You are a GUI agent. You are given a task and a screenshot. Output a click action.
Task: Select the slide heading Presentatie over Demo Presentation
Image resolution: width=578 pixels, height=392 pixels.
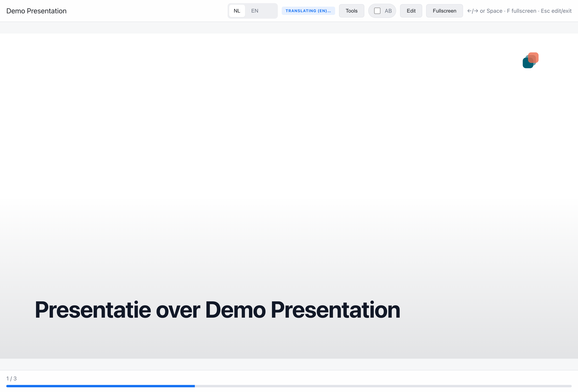click(x=217, y=310)
